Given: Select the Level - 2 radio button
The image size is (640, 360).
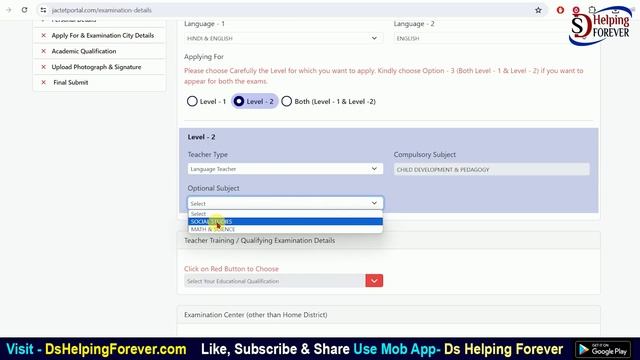Looking at the screenshot, I should pos(239,101).
